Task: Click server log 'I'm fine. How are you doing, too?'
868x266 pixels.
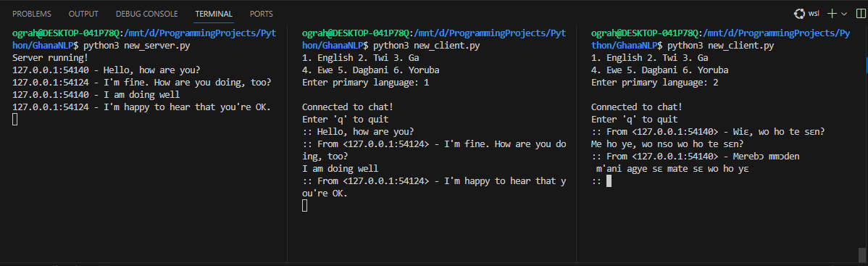Action: pyautogui.click(x=142, y=83)
